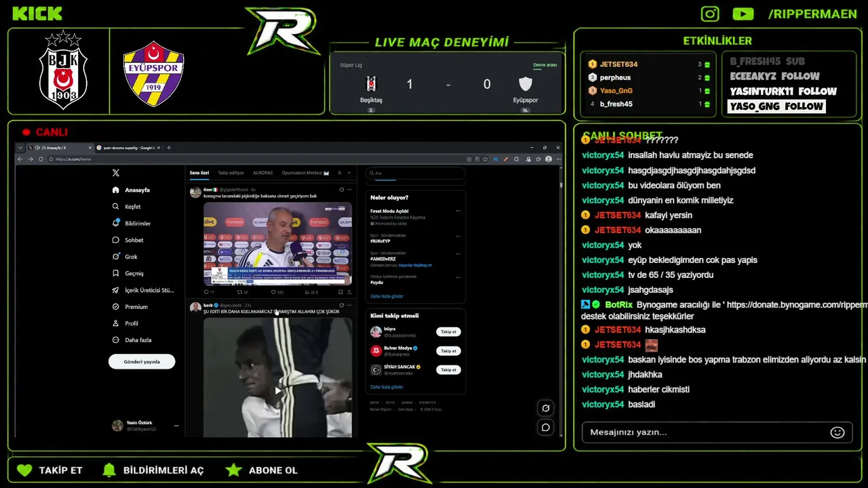The width and height of the screenshot is (868, 488).
Task: Open more options on özer's tweet
Action: click(x=350, y=190)
